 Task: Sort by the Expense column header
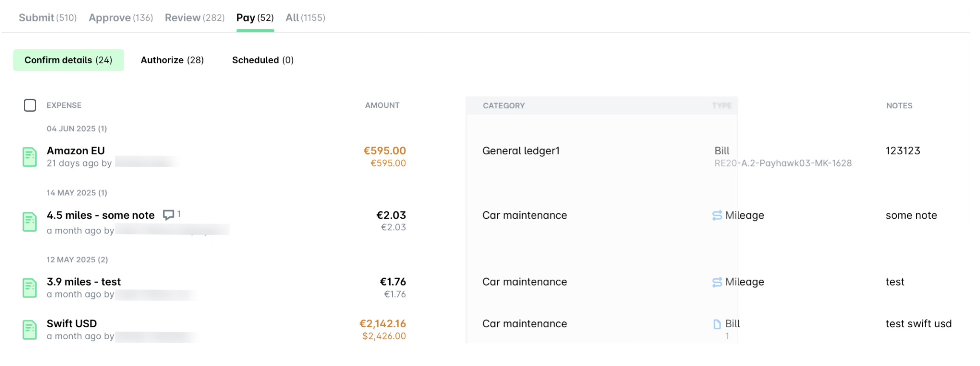click(64, 105)
